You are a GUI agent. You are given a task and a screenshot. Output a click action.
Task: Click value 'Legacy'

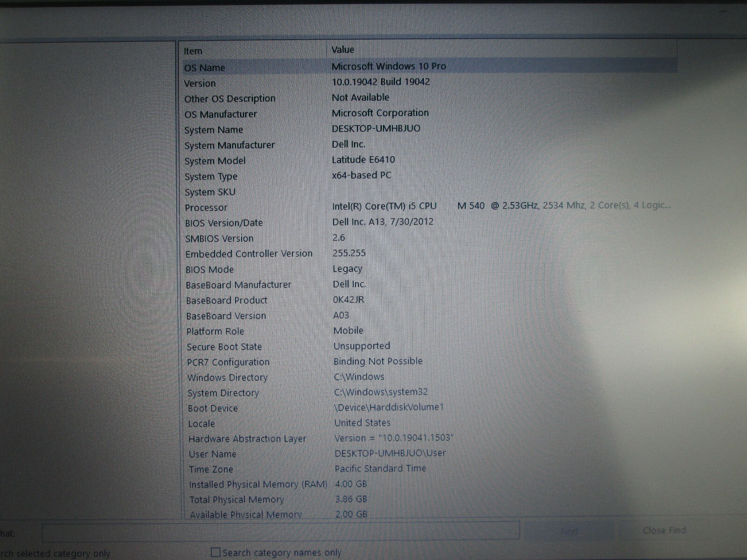[x=347, y=269]
